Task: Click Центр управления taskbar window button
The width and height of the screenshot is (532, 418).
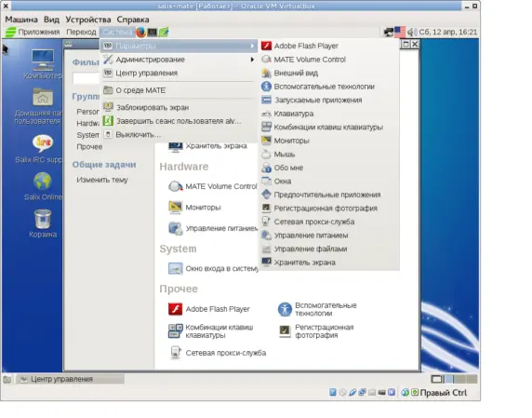Action: [x=71, y=379]
